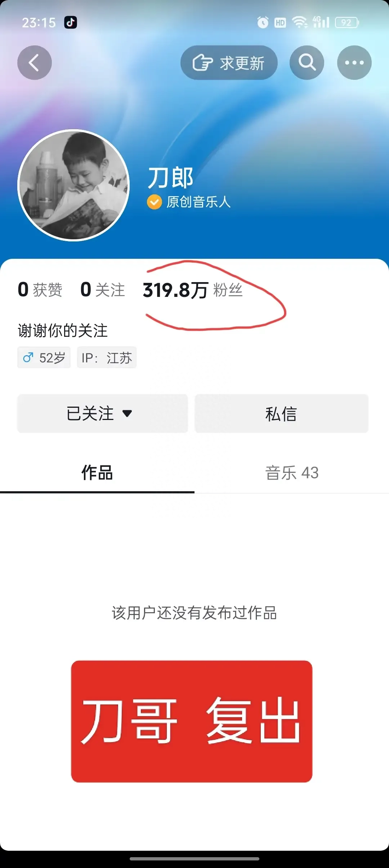Open the search magnifier icon
This screenshot has height=868, width=389.
307,63
